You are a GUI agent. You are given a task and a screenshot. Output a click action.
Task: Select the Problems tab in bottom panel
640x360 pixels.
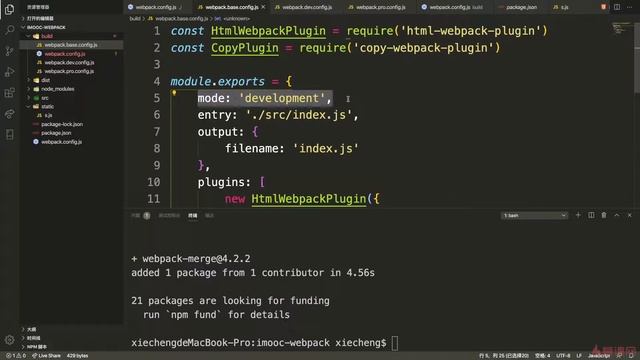click(141, 216)
